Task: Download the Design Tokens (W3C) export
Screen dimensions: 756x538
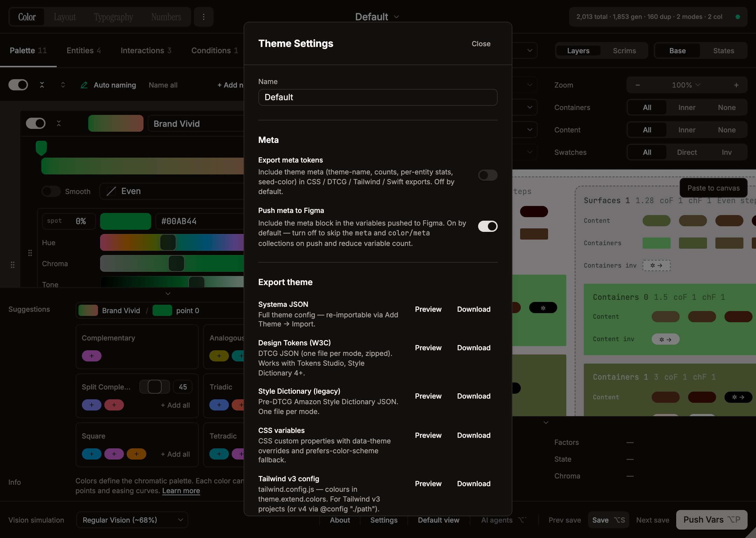Action: click(473, 348)
